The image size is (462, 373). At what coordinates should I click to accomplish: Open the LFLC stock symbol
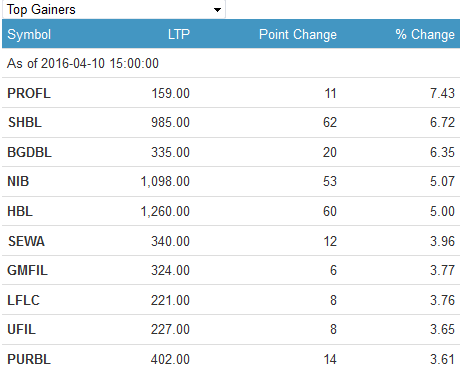pos(23,300)
